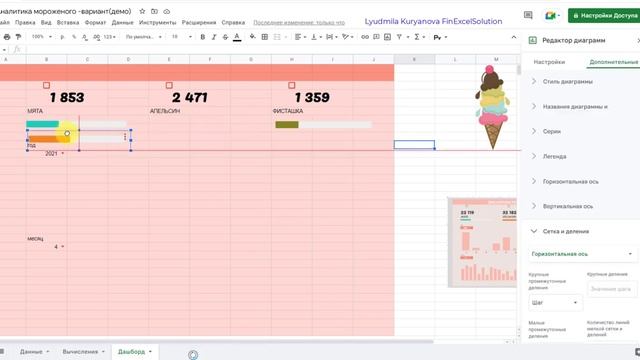The width and height of the screenshot is (640, 360).
Task: Collapse the toolbar with caret arrow
Action: tap(513, 37)
